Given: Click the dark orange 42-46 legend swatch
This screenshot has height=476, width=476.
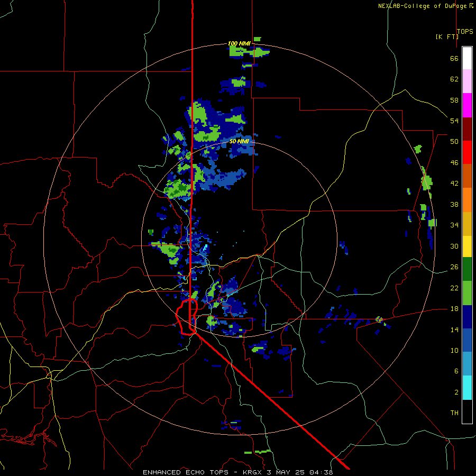Looking at the screenshot, I should tap(467, 176).
